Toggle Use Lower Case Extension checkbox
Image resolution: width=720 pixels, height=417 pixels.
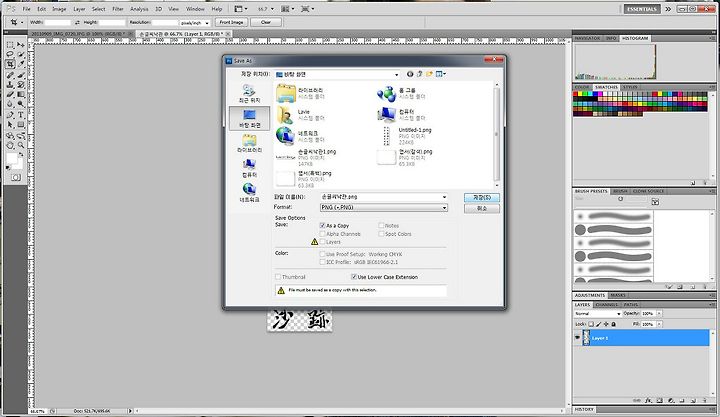354,277
